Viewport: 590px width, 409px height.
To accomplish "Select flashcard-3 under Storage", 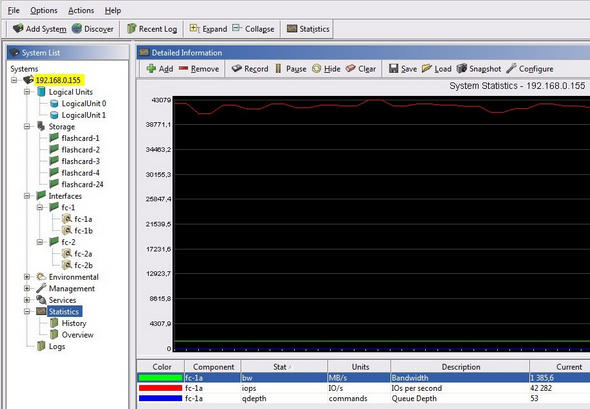I will [80, 161].
